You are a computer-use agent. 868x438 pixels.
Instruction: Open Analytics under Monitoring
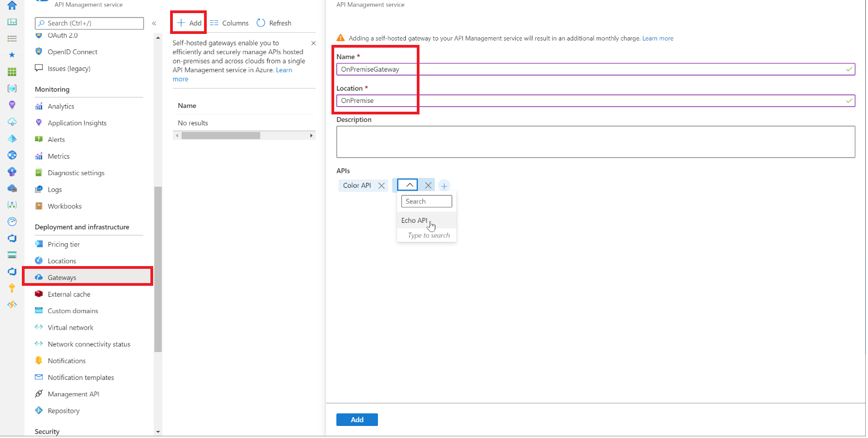(x=61, y=106)
